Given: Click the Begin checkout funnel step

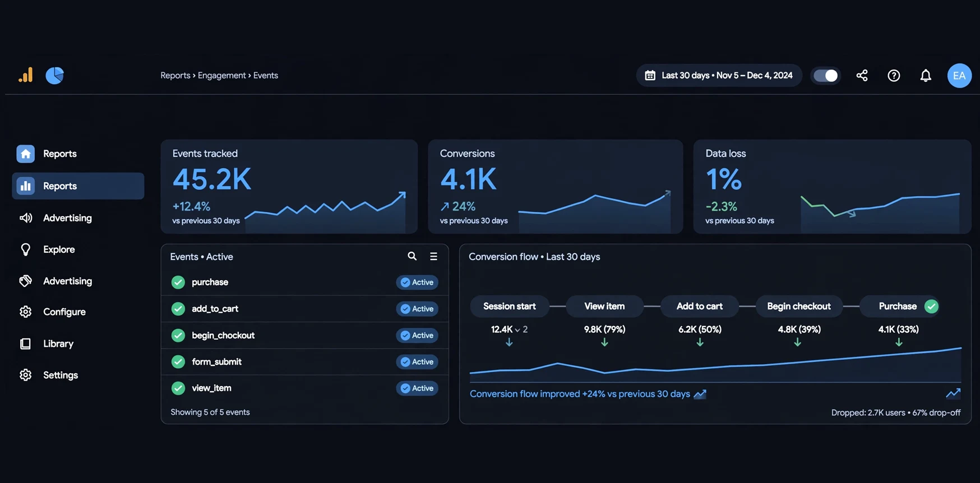Looking at the screenshot, I should [x=798, y=306].
